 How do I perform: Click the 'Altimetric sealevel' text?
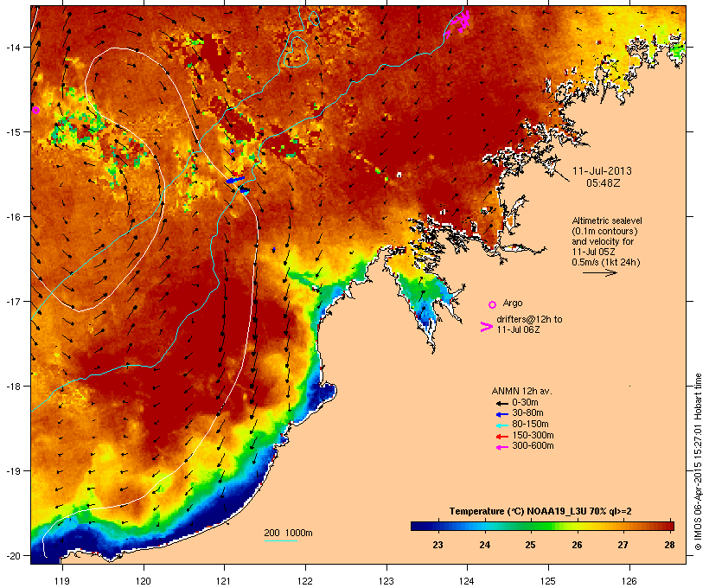(607, 220)
